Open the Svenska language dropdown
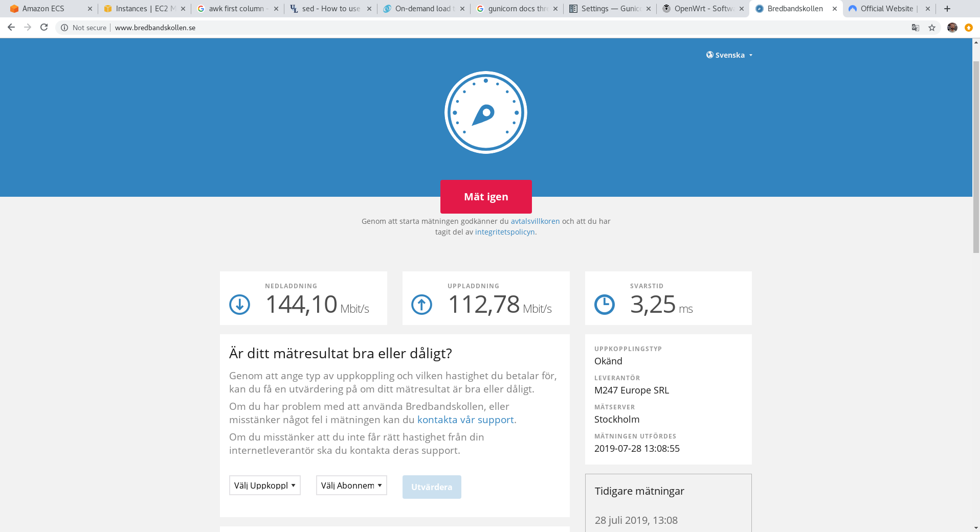Image resolution: width=980 pixels, height=532 pixels. click(729, 55)
